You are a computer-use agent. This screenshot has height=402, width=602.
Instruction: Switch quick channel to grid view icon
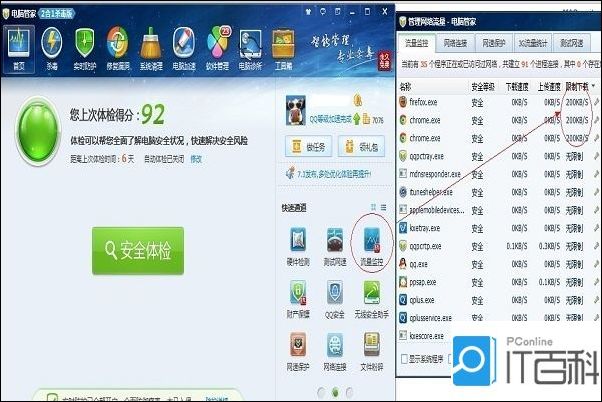[373, 207]
